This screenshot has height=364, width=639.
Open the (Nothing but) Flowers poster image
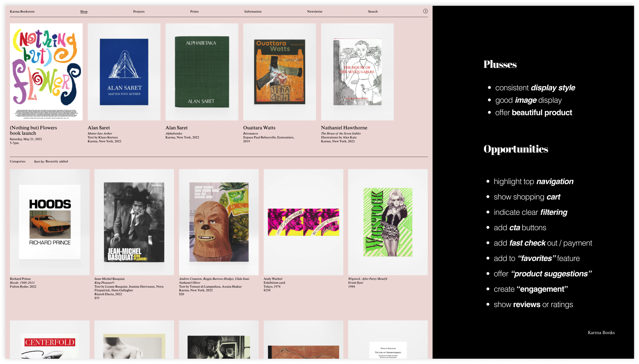pyautogui.click(x=46, y=72)
